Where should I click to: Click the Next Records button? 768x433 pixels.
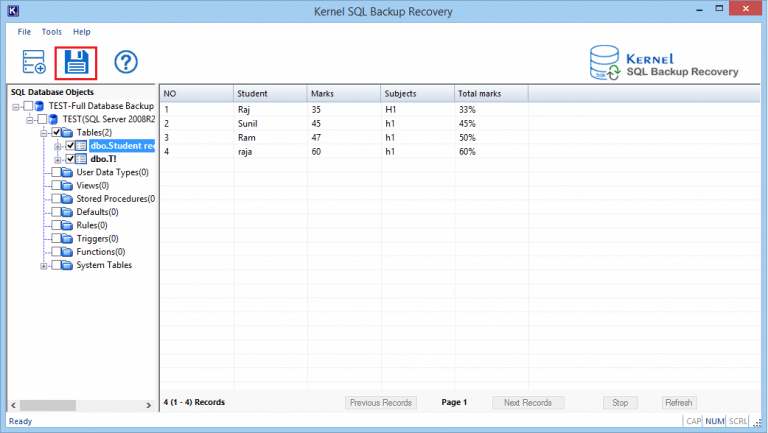tap(527, 403)
